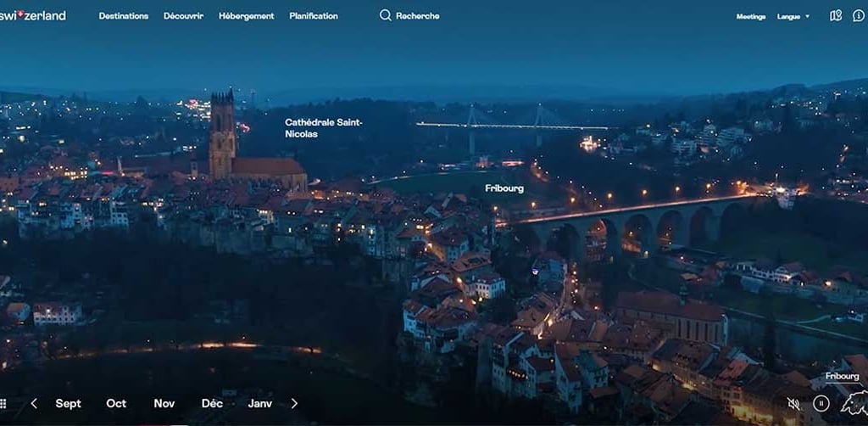Pause the background video
This screenshot has height=426, width=868.
[x=821, y=403]
